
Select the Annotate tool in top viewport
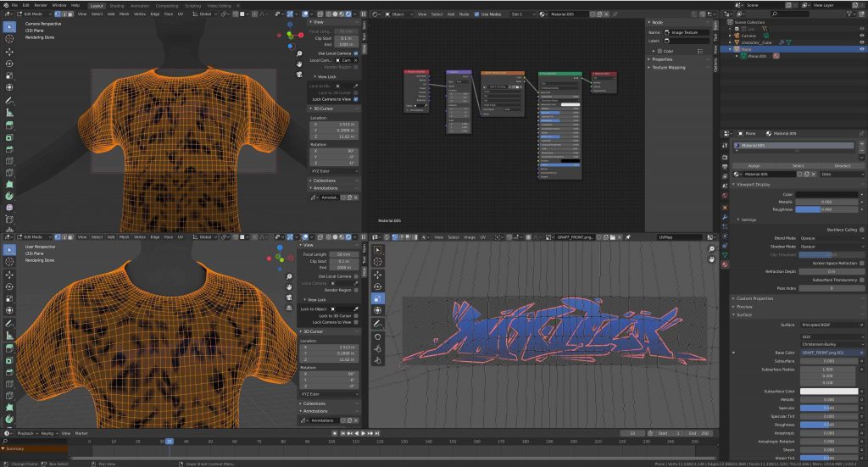pyautogui.click(x=9, y=100)
